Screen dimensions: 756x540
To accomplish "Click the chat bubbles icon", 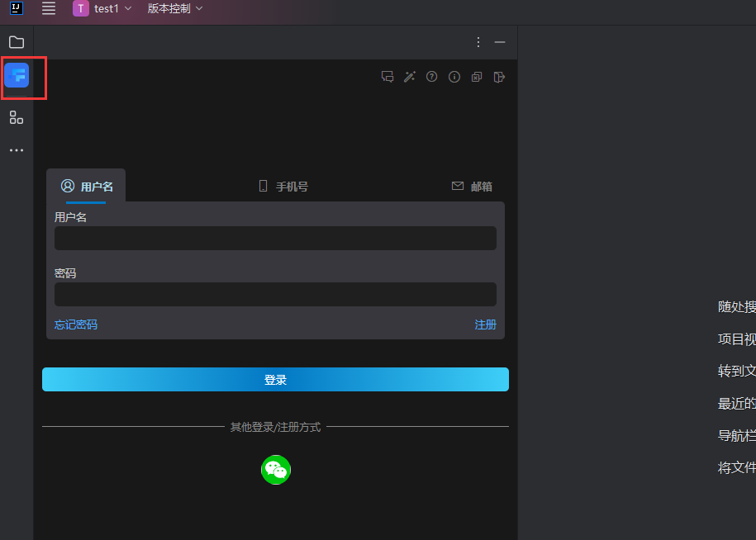I will point(387,77).
